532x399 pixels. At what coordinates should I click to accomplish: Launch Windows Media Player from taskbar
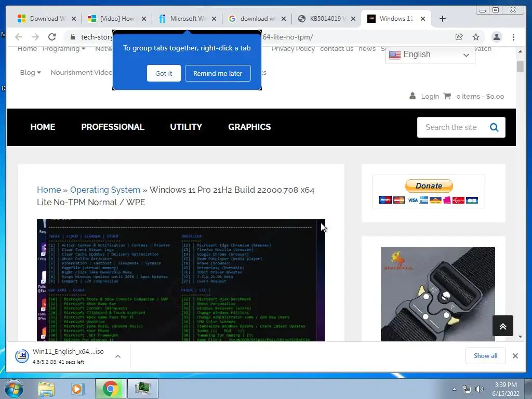click(x=77, y=389)
